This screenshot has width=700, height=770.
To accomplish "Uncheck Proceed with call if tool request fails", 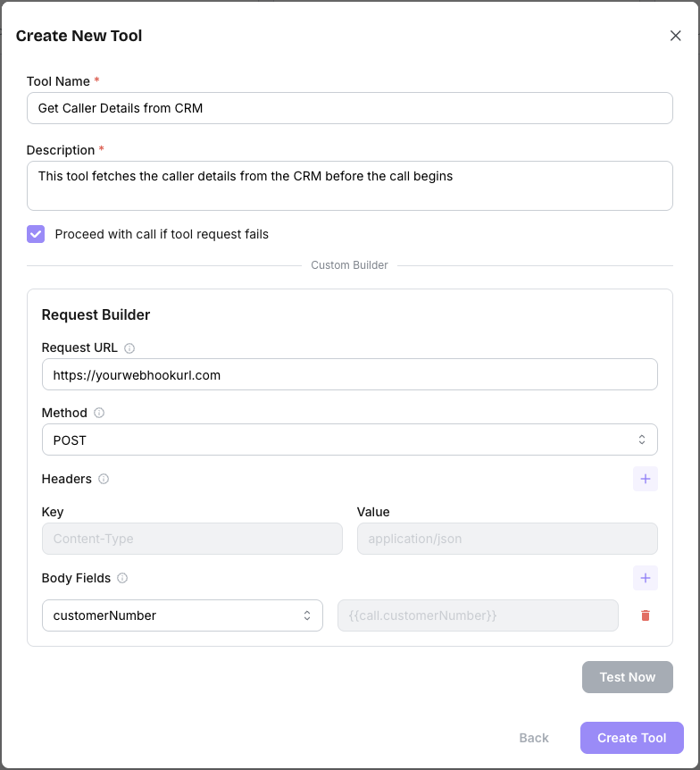I will pyautogui.click(x=36, y=234).
